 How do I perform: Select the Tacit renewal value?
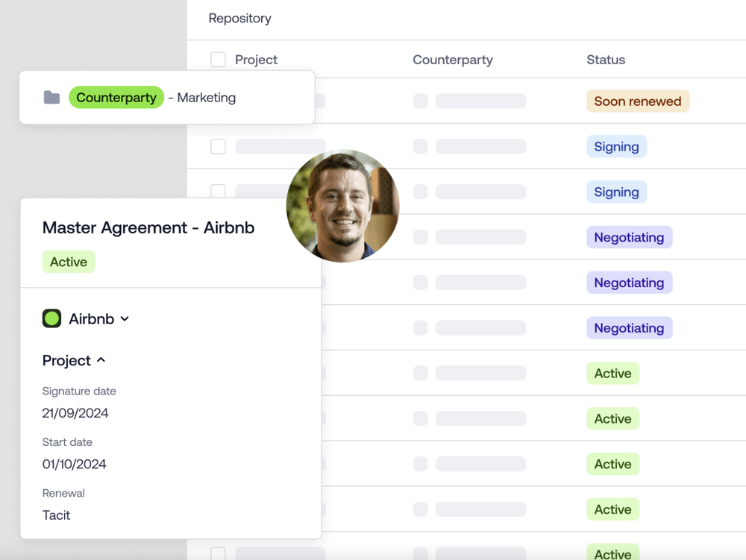click(56, 515)
